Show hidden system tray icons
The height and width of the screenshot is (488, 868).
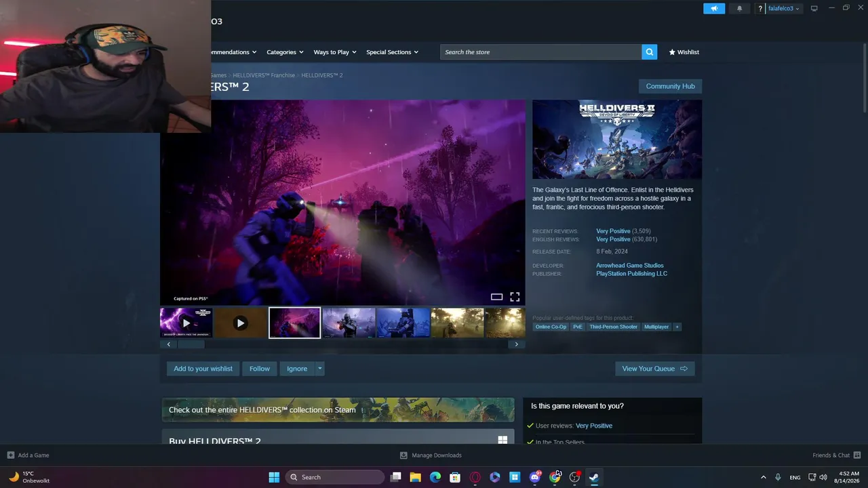click(763, 477)
